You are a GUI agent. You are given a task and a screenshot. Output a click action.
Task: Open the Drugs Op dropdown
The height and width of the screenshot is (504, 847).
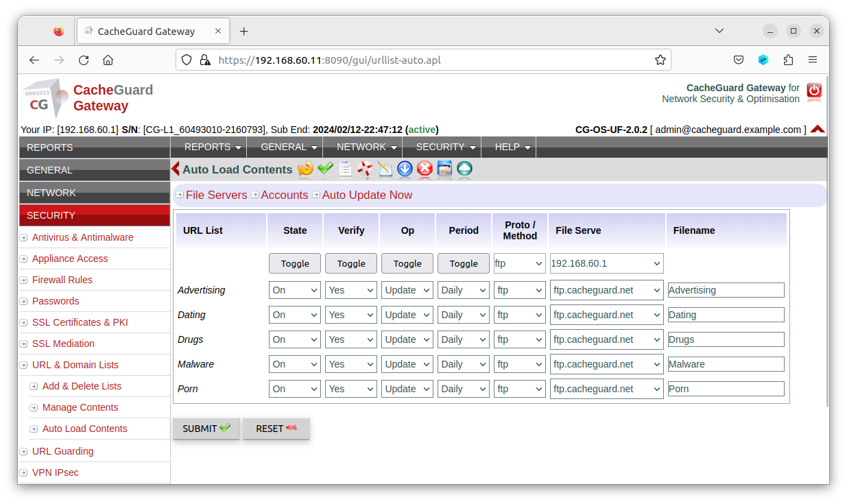tap(407, 339)
